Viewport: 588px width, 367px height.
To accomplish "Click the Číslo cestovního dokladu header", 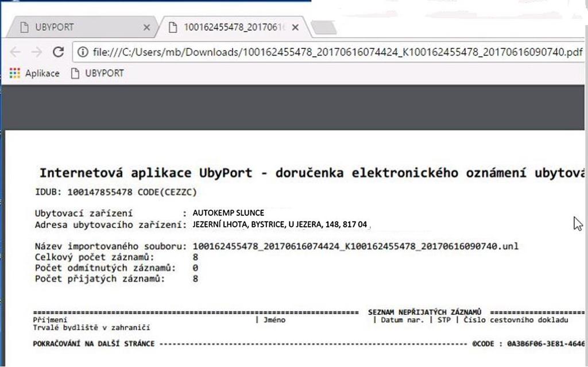I will (516, 320).
